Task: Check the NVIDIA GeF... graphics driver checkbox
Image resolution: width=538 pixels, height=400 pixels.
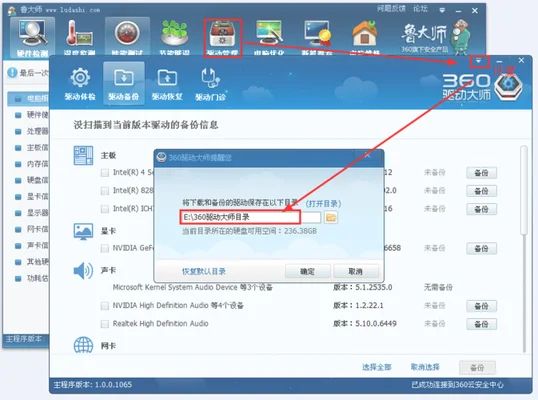Action: [105, 248]
